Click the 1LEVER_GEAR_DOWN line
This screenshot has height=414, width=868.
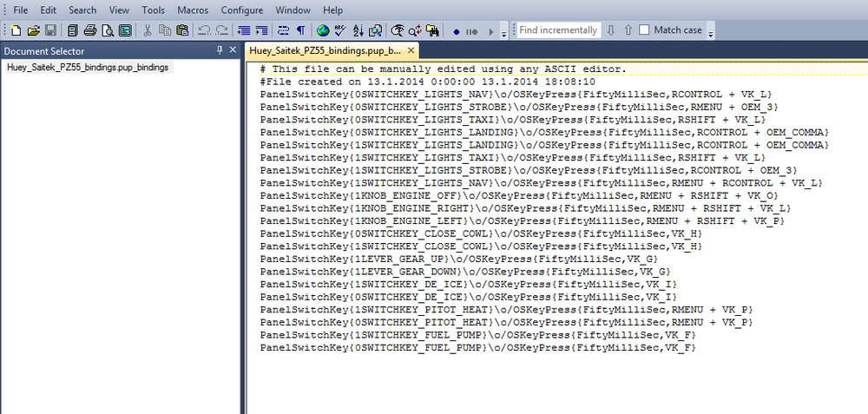pos(465,272)
